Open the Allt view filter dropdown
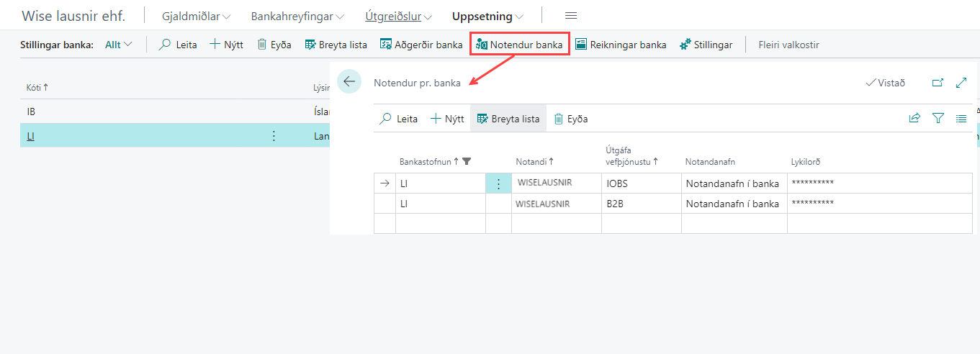Viewport: 980px width, 354px height. [x=119, y=45]
